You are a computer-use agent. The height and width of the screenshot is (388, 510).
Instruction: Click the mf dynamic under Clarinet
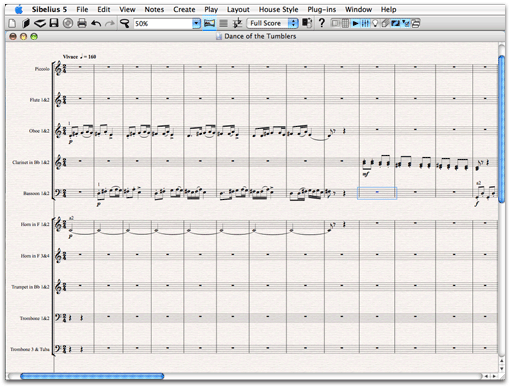click(x=366, y=174)
